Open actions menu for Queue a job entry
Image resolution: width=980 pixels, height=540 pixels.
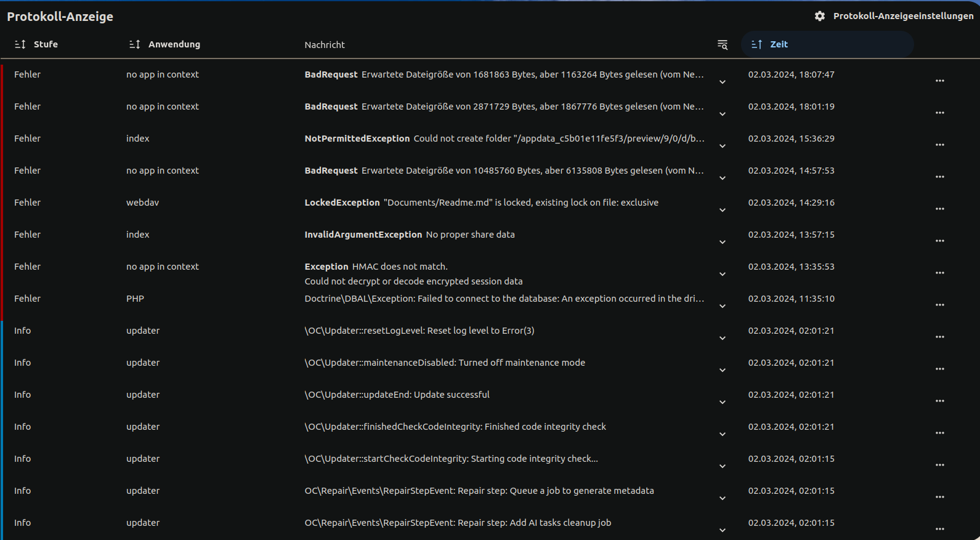(x=940, y=497)
